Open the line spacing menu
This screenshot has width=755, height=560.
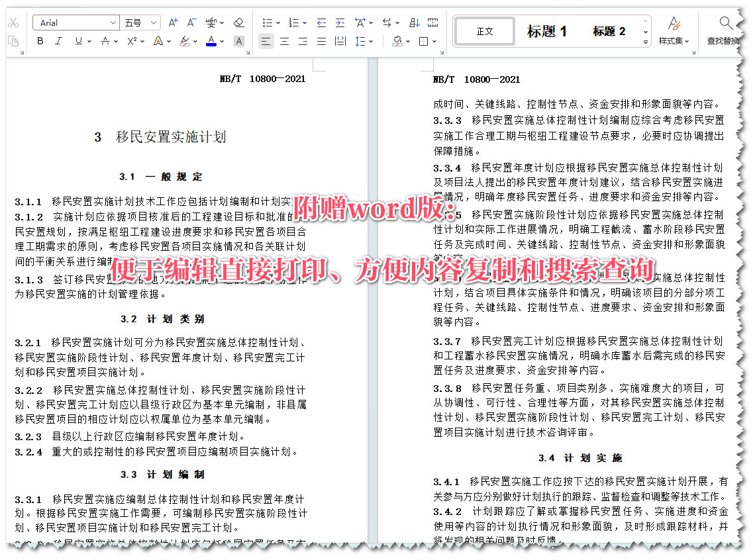pyautogui.click(x=364, y=41)
